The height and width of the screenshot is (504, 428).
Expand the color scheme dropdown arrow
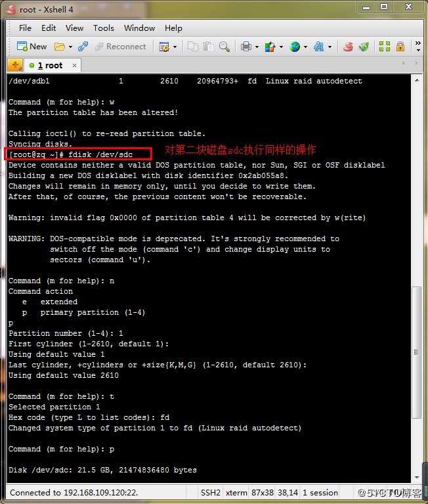click(281, 47)
